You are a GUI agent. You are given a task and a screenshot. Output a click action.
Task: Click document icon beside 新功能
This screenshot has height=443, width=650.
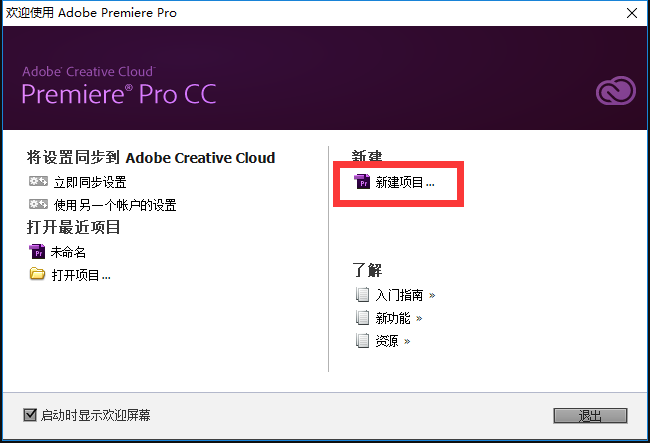(x=362, y=318)
